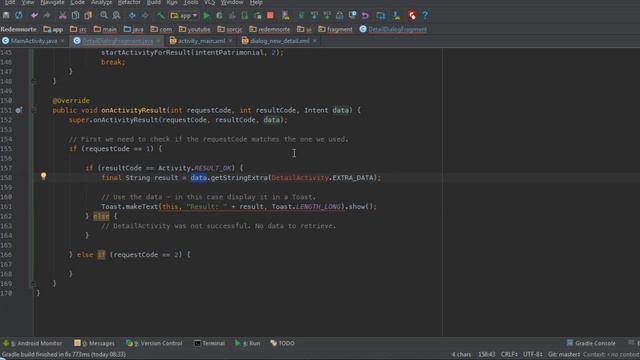Click the override gutter marker on line 151

coord(18,110)
